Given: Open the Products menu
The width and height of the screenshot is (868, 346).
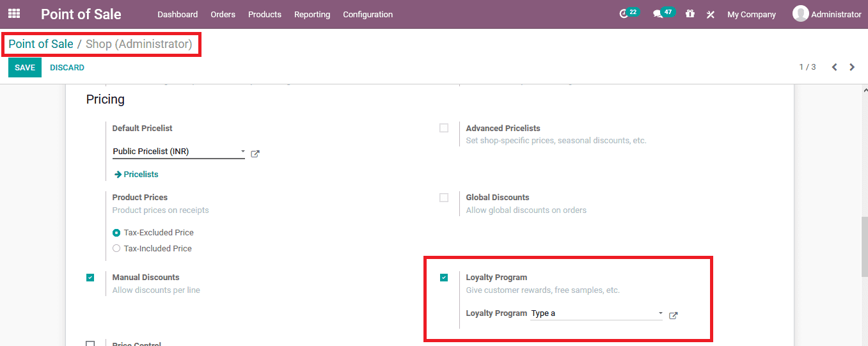Looking at the screenshot, I should coord(265,14).
